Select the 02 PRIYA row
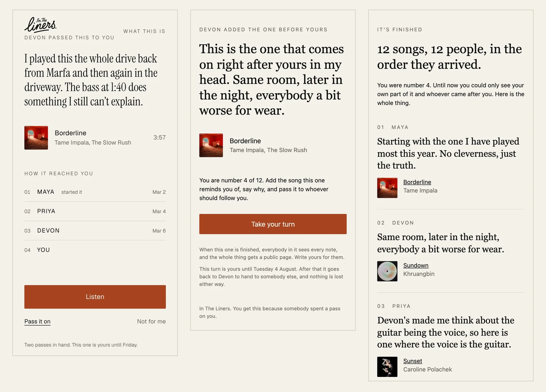546x392 pixels. tap(95, 211)
